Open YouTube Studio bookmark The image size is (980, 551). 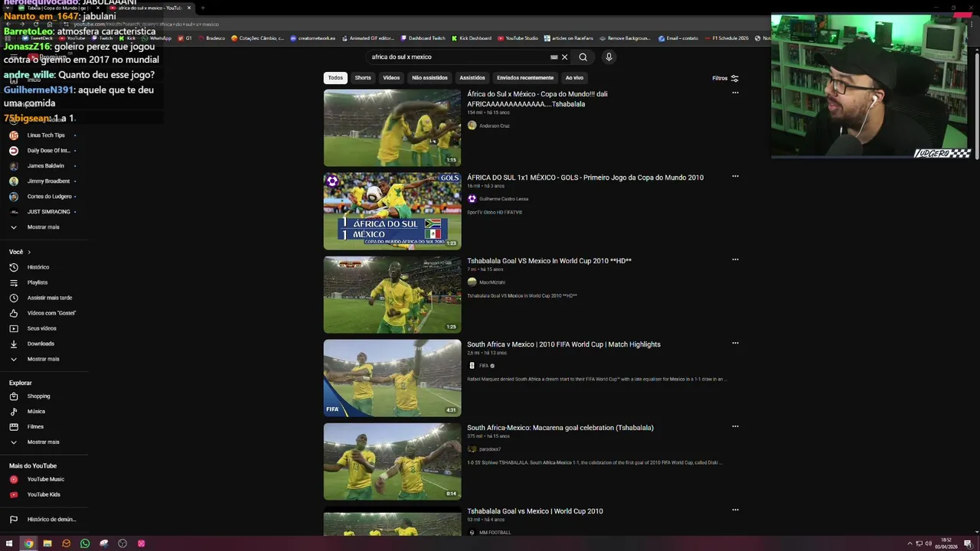pyautogui.click(x=517, y=38)
